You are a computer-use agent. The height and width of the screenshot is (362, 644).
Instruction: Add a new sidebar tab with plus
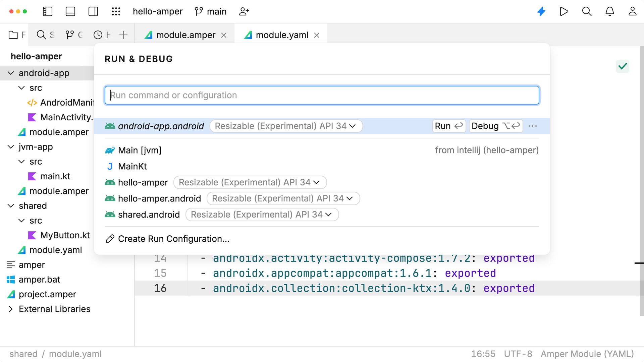click(123, 35)
